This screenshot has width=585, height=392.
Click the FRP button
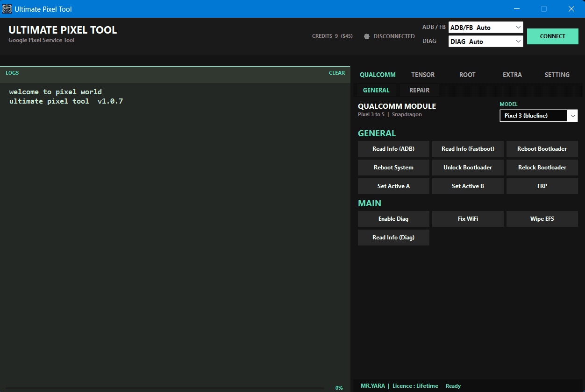(542, 186)
